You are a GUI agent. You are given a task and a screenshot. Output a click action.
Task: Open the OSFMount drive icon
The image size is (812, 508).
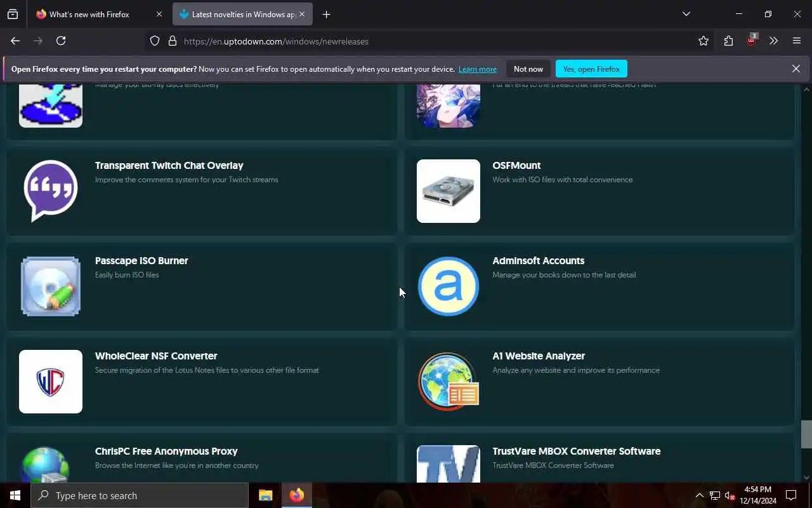(449, 191)
